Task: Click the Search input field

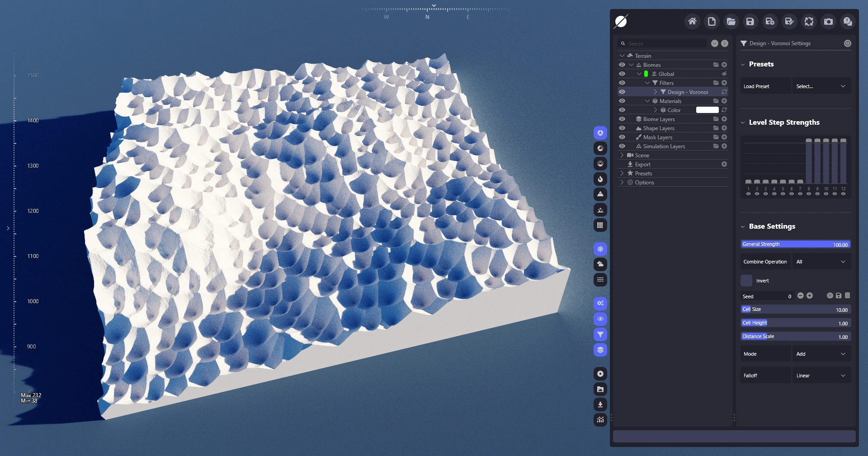Action: tap(665, 43)
